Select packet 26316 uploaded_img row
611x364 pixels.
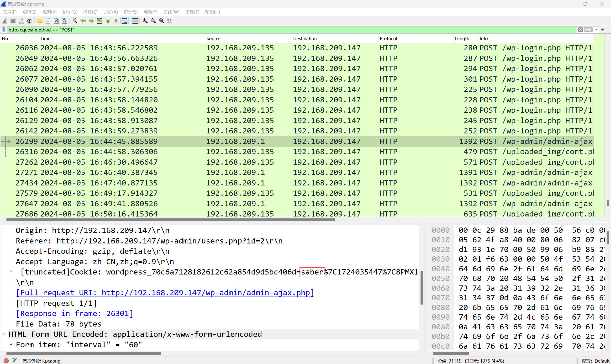(297, 152)
